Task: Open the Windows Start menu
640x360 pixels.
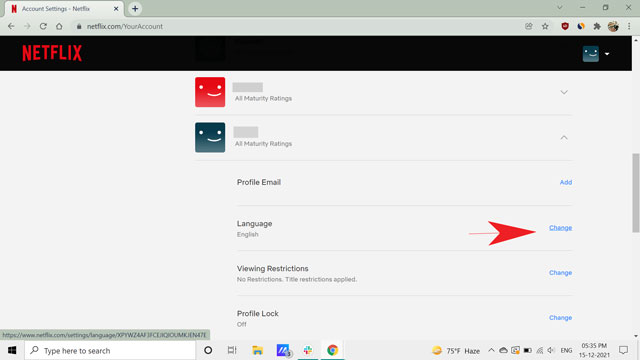Action: [12, 350]
